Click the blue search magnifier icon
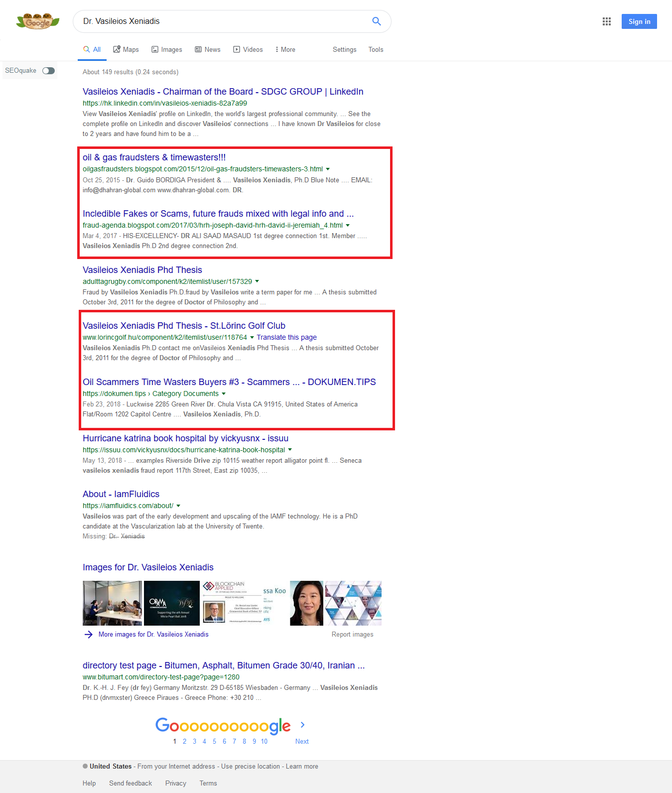The image size is (672, 793). (377, 21)
